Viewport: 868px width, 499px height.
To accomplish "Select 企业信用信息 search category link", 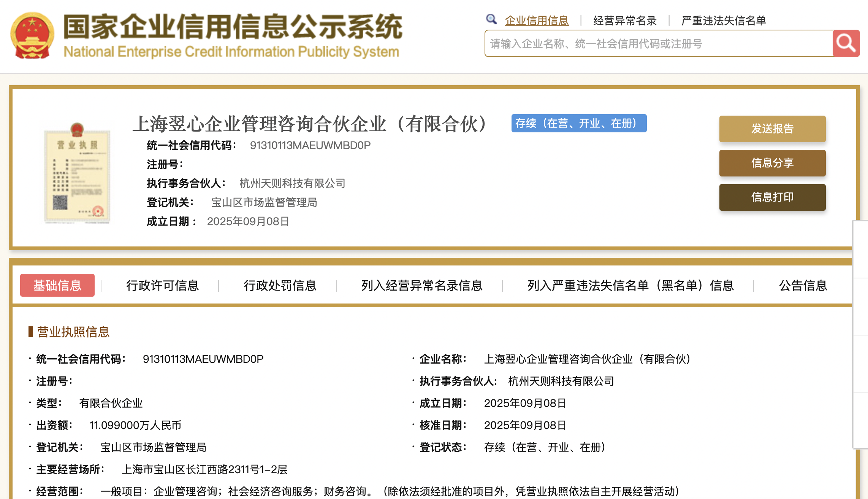I will pyautogui.click(x=537, y=21).
